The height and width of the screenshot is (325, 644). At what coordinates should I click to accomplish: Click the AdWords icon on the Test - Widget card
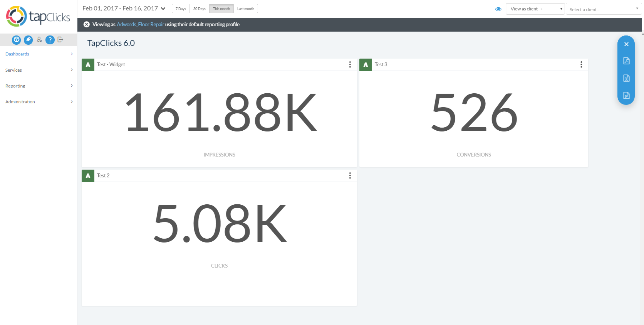tap(88, 64)
